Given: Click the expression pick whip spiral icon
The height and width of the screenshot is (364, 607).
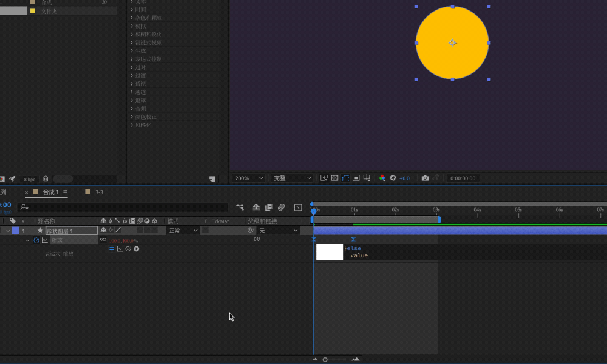Looking at the screenshot, I should point(128,249).
